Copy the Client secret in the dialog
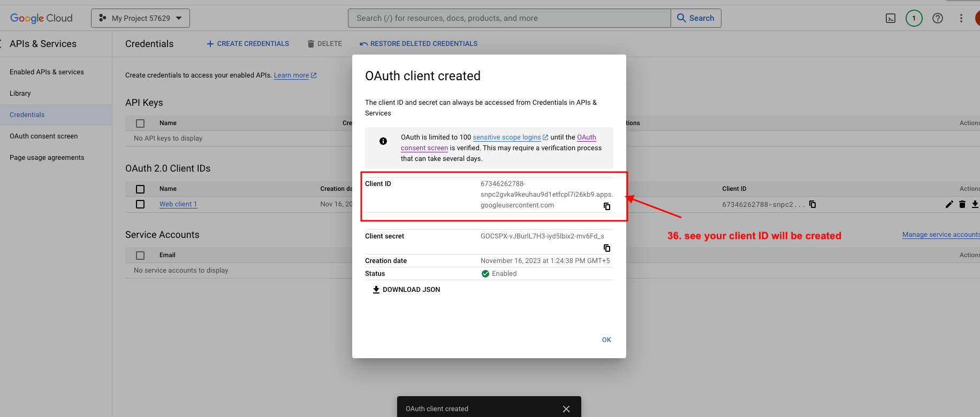 click(607, 248)
